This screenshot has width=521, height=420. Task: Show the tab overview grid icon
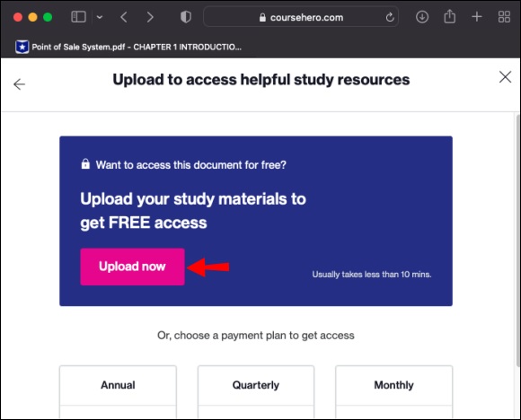coord(504,17)
